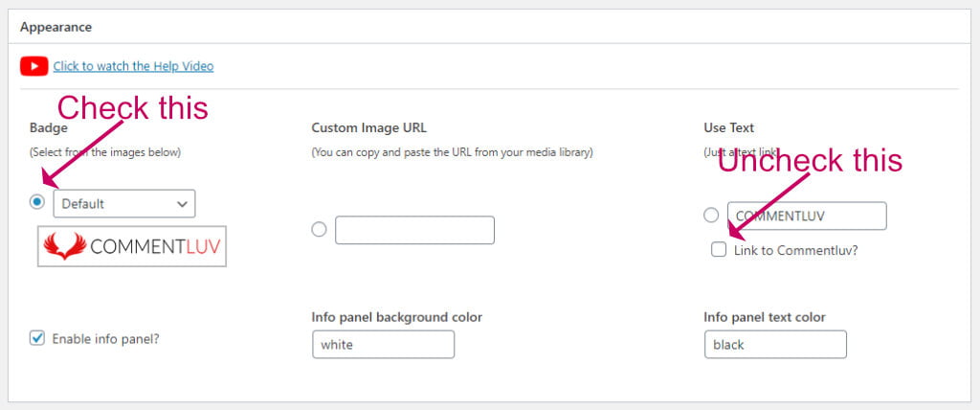The image size is (980, 410).
Task: Open the 'Click to watch the Help Video' link
Action: point(133,66)
